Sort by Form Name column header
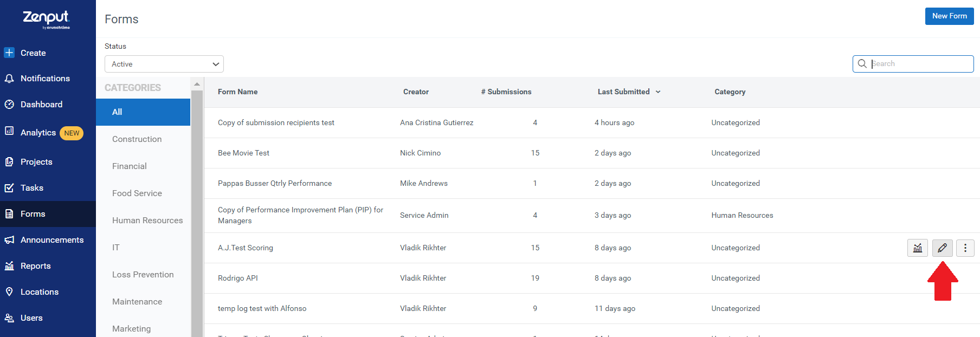 [x=237, y=92]
